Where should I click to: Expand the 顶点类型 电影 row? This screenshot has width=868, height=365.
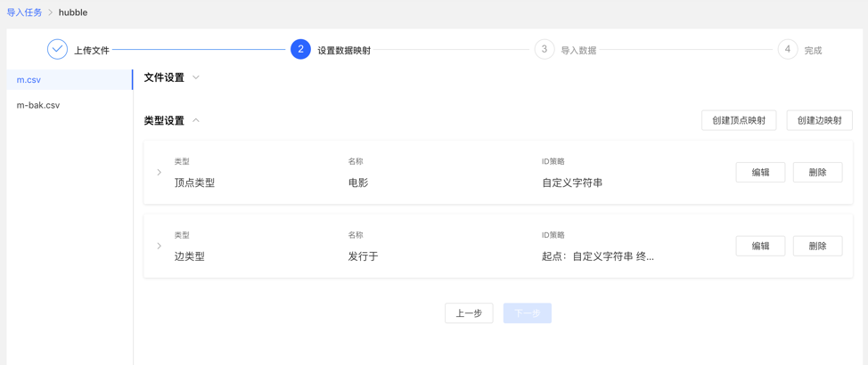pos(160,173)
